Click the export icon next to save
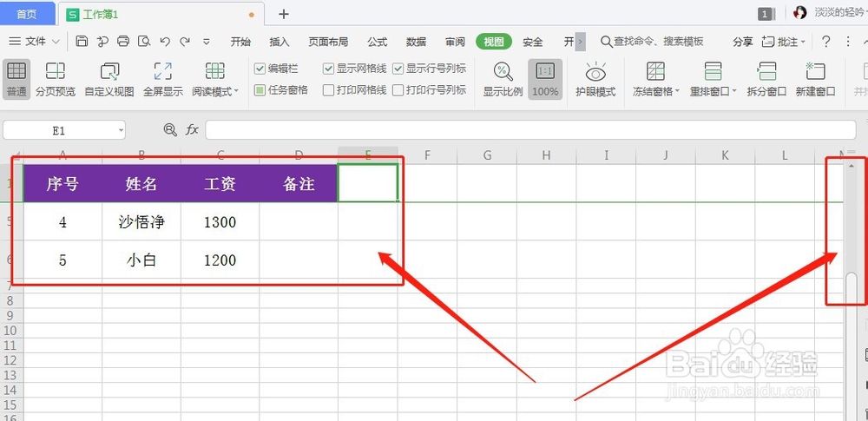868x421 pixels. [x=102, y=42]
